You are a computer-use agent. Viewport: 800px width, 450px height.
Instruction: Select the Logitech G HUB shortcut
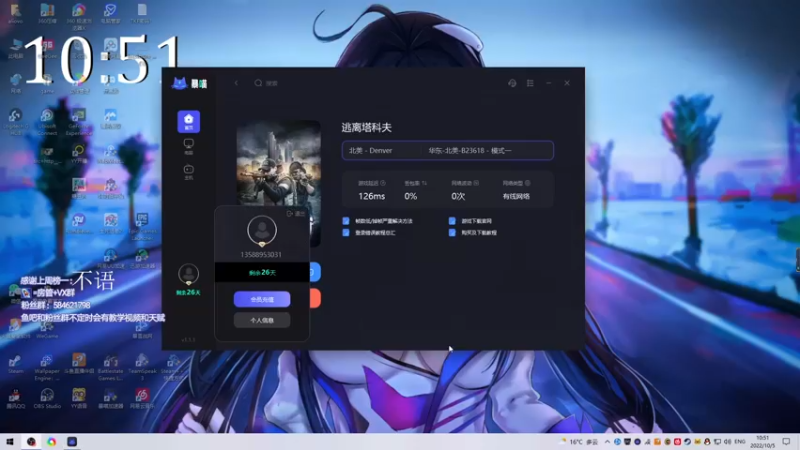pyautogui.click(x=15, y=122)
